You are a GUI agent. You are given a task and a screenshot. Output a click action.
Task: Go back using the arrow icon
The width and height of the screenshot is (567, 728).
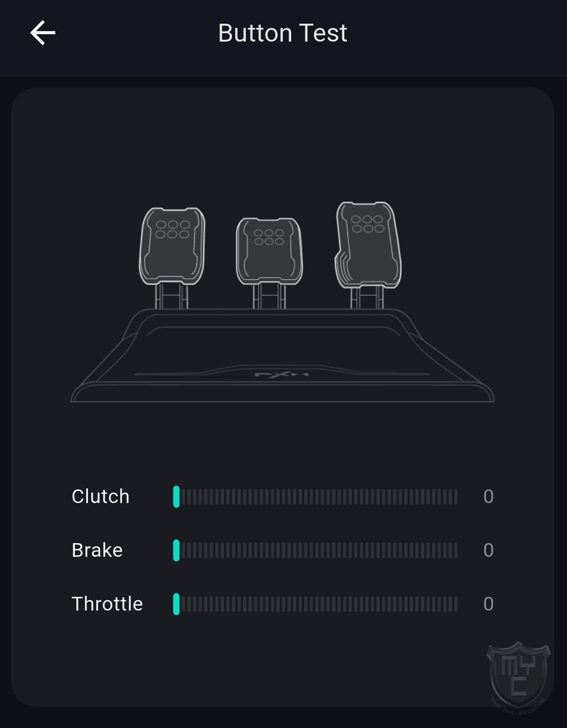43,33
